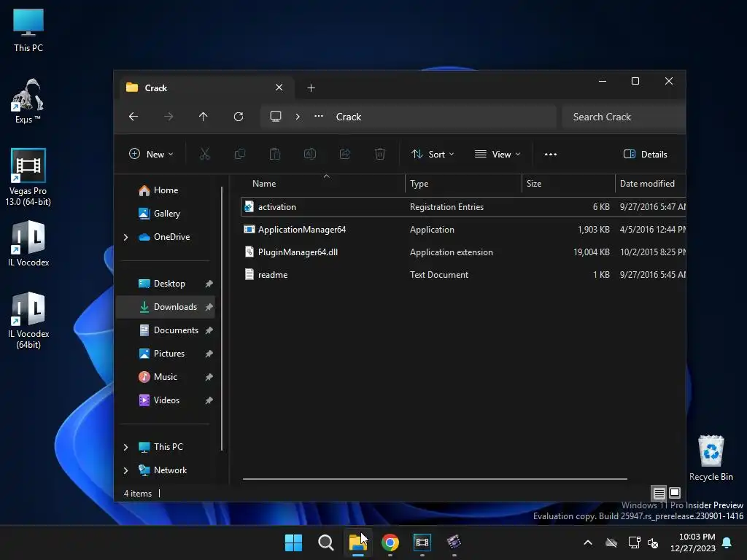Viewport: 747px width, 560px height.
Task: Refresh the Crack folder view
Action: pyautogui.click(x=239, y=117)
